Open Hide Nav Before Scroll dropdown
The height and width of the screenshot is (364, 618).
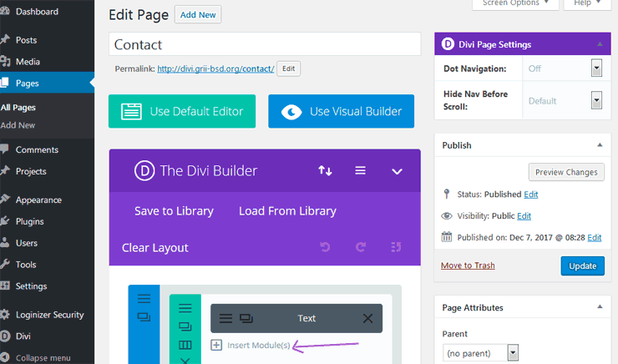[596, 100]
